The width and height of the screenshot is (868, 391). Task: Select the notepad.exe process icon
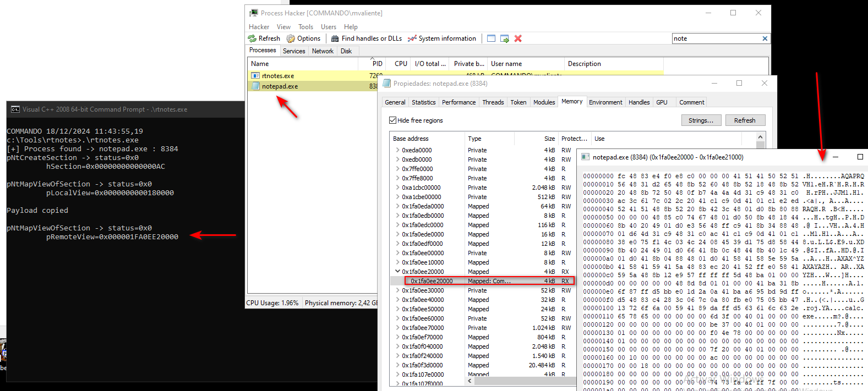[255, 86]
